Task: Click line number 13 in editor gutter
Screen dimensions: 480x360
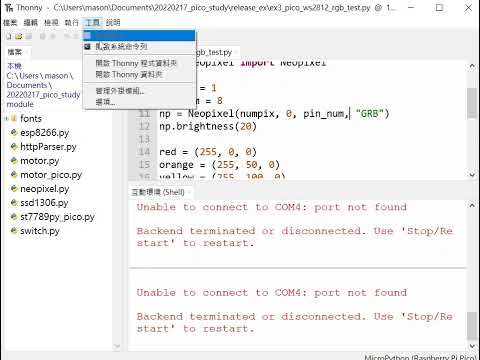Action: (144, 139)
